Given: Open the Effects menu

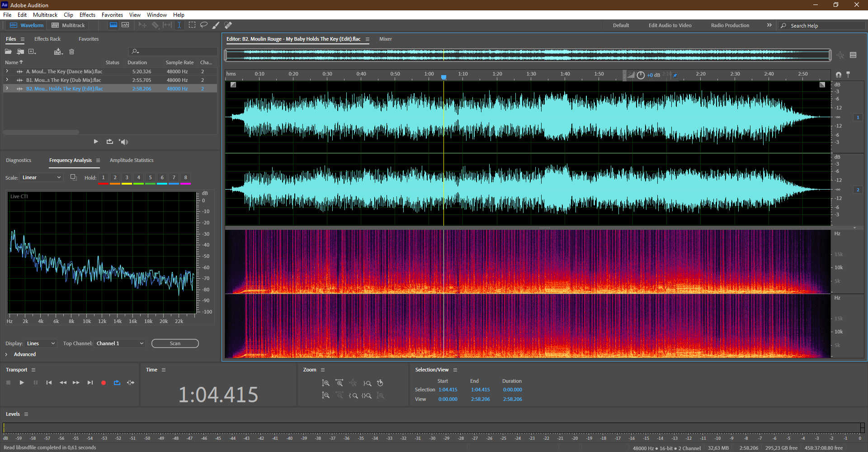Looking at the screenshot, I should click(x=87, y=15).
